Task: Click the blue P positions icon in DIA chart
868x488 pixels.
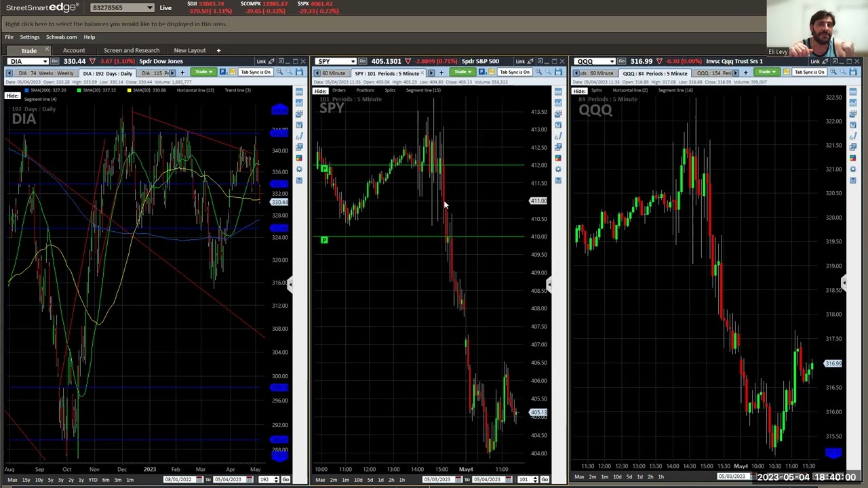Action: (x=223, y=72)
